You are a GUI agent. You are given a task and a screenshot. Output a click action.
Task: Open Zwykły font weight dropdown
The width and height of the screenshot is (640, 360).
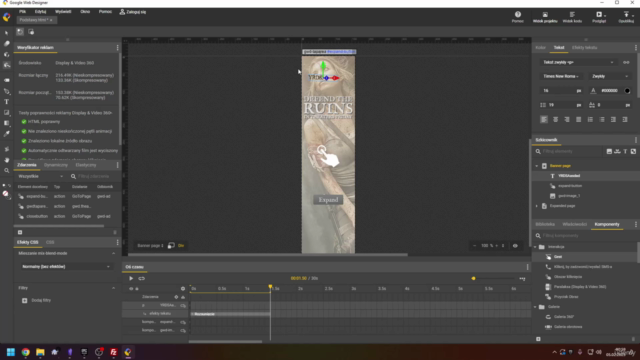click(609, 76)
